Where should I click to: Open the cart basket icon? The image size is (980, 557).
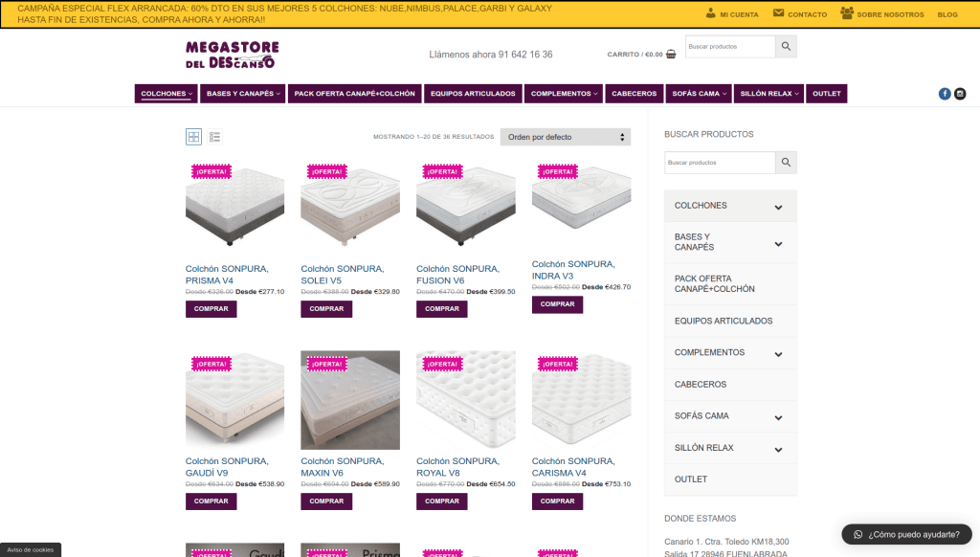pyautogui.click(x=671, y=55)
